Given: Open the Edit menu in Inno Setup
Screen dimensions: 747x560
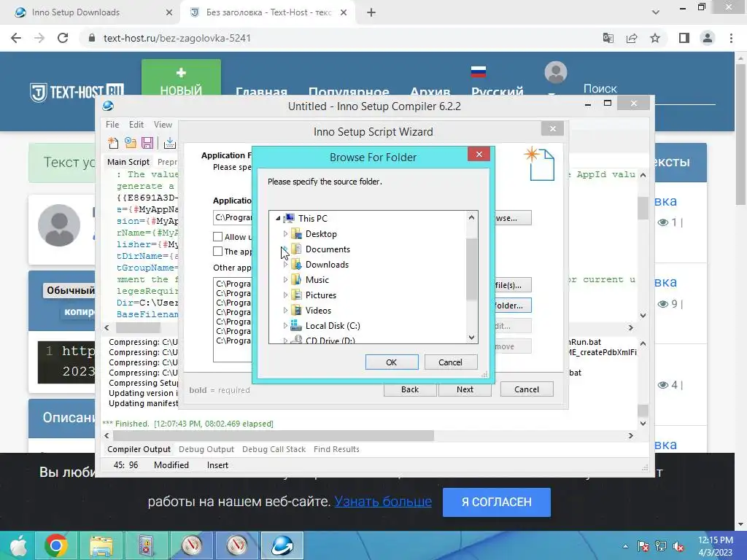Looking at the screenshot, I should coord(136,124).
